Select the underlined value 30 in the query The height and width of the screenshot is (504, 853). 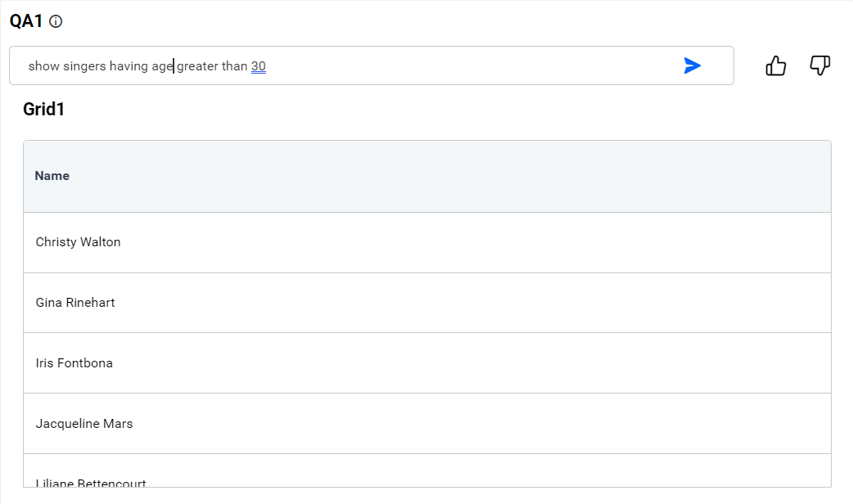click(259, 66)
